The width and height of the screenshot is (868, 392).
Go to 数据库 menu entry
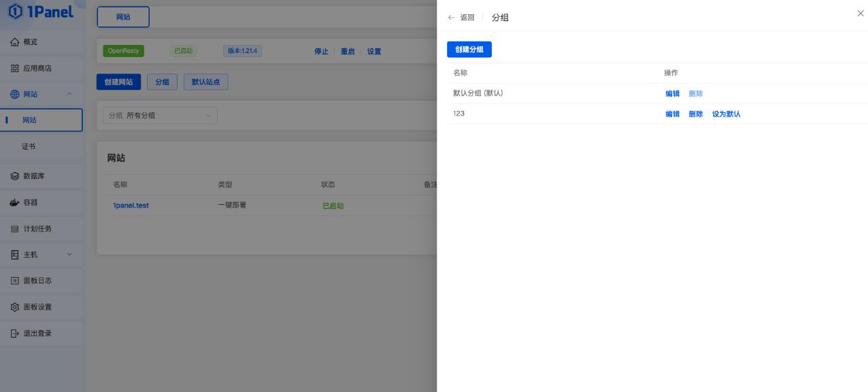(41, 176)
